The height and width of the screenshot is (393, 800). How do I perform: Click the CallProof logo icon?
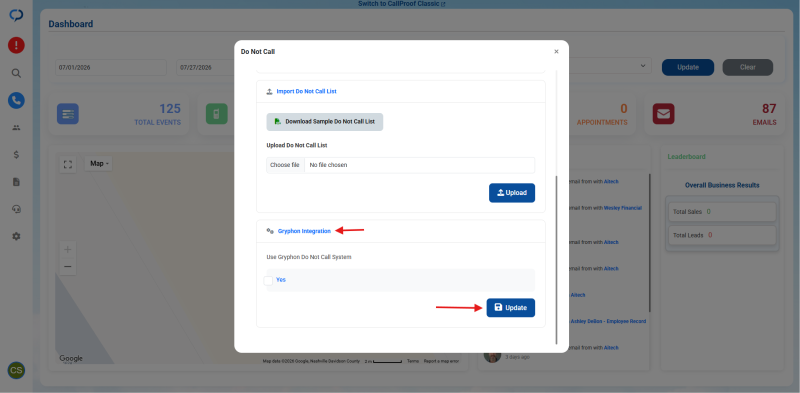16,16
